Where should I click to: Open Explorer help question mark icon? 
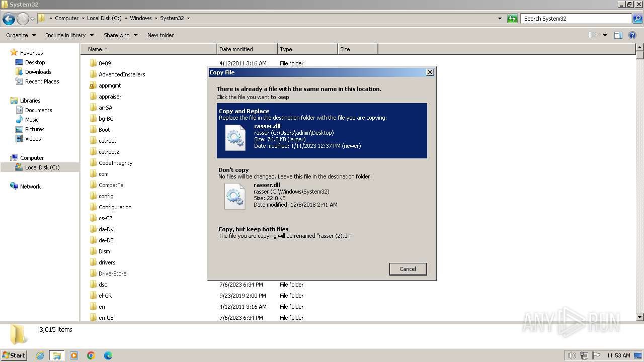coord(632,35)
